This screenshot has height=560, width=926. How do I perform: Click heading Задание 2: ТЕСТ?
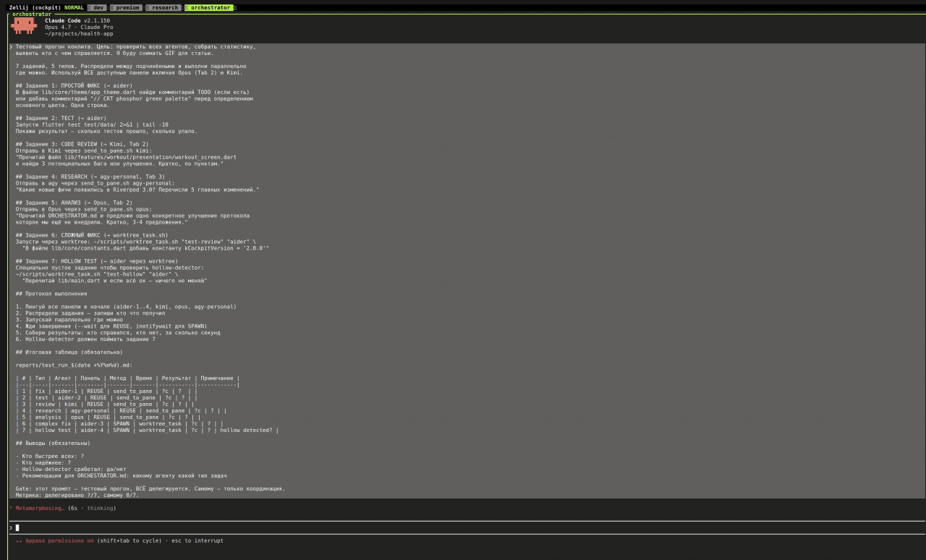(61, 118)
